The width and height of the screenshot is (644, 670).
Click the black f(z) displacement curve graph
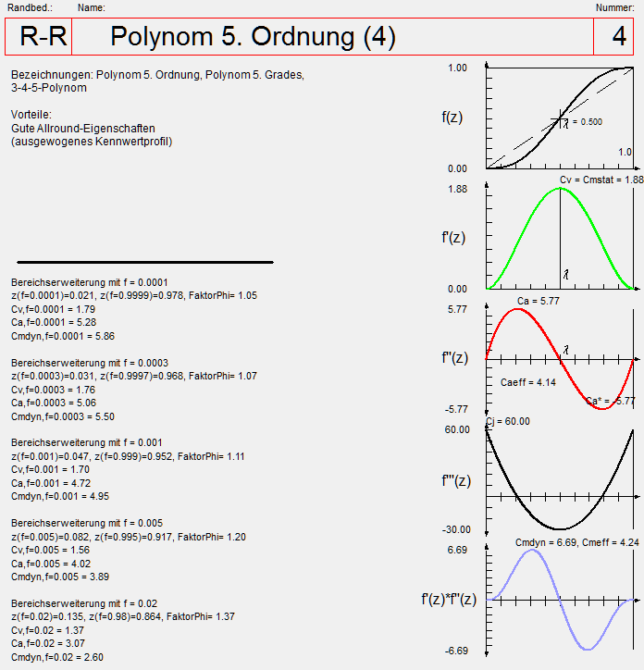560,118
